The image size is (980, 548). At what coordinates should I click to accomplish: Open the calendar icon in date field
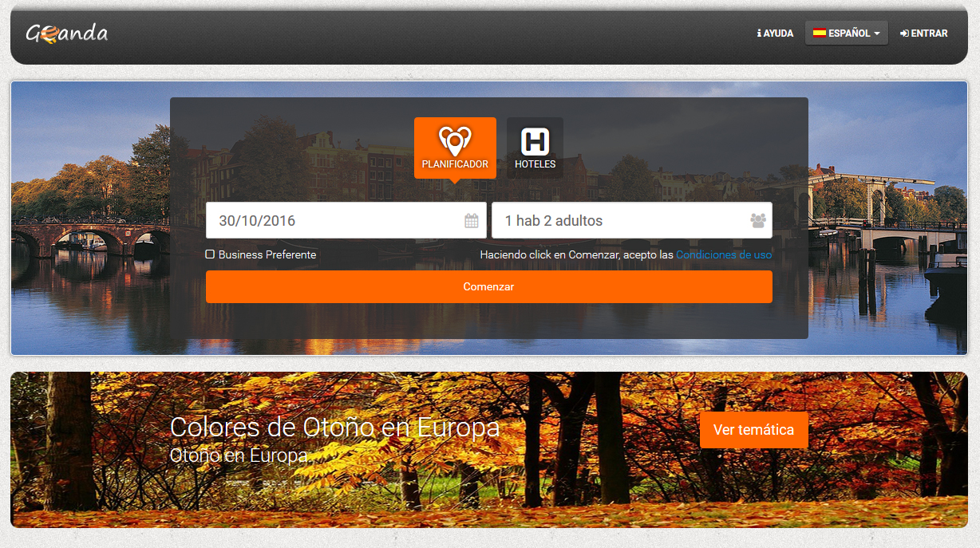[472, 221]
